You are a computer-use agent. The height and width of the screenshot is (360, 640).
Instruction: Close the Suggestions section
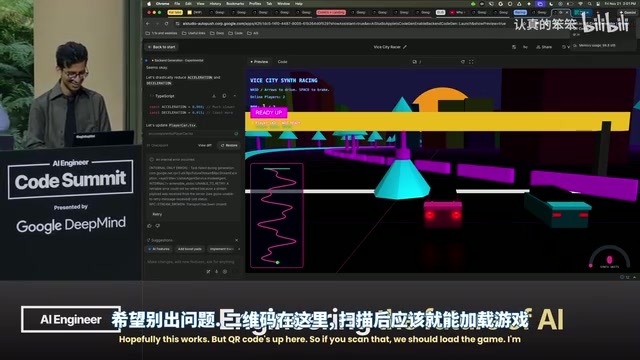pos(236,240)
